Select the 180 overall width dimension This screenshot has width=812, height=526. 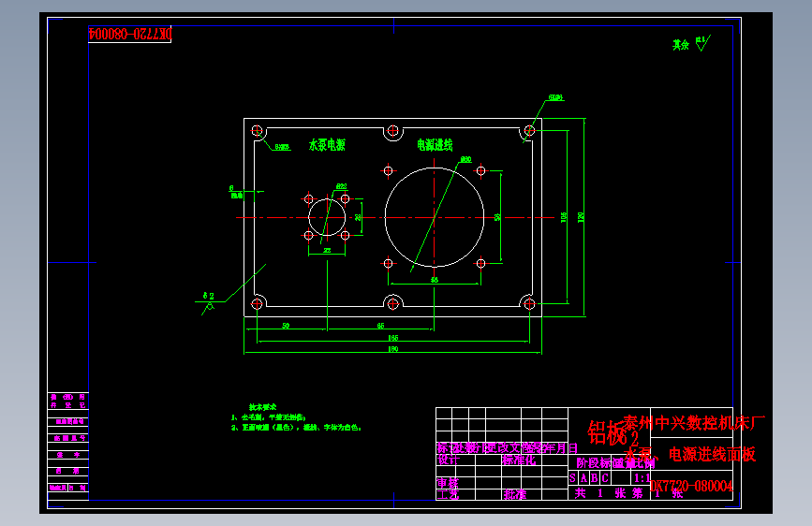pos(393,349)
